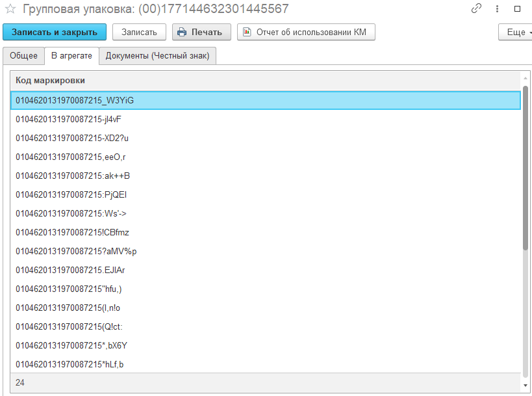This screenshot has width=532, height=396.
Task: Select the В агрегате tab
Action: [71, 56]
